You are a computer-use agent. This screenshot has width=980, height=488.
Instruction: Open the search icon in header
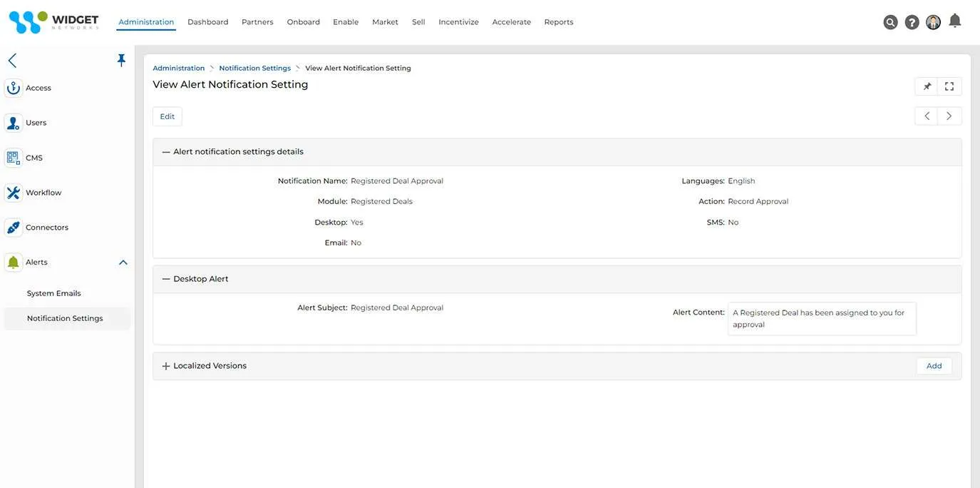(x=890, y=22)
